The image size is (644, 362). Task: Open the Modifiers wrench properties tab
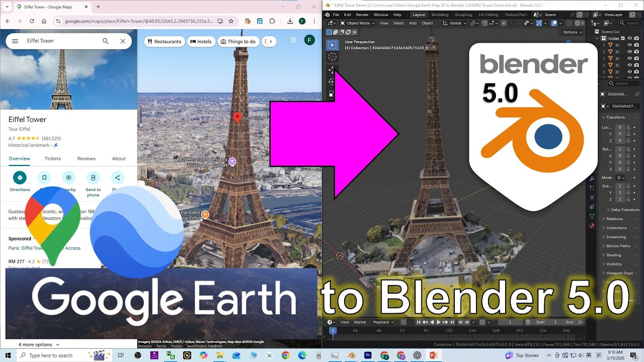tap(592, 178)
